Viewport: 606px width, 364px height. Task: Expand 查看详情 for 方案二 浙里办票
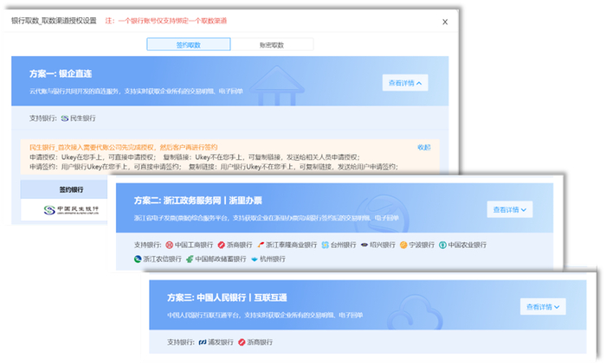pos(509,209)
